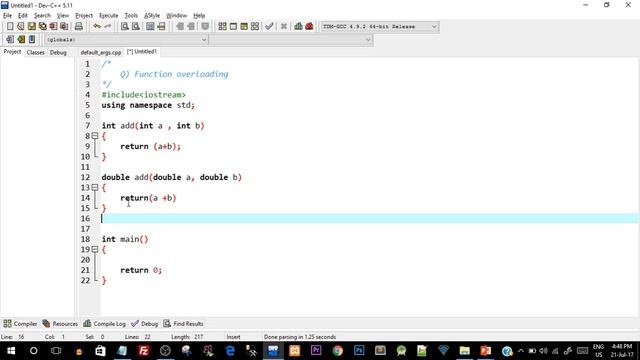Open the bottom Debug panel tab

(144, 324)
